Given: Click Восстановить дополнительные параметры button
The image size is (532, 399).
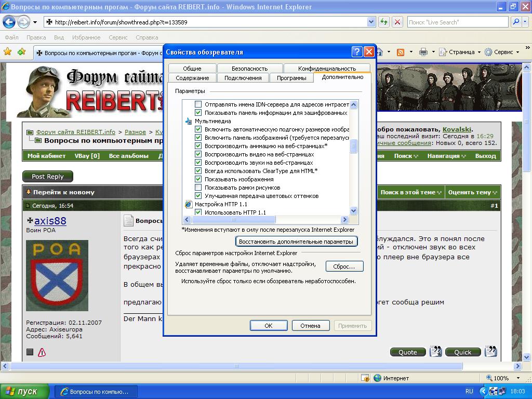Looking at the screenshot, I should [x=296, y=242].
